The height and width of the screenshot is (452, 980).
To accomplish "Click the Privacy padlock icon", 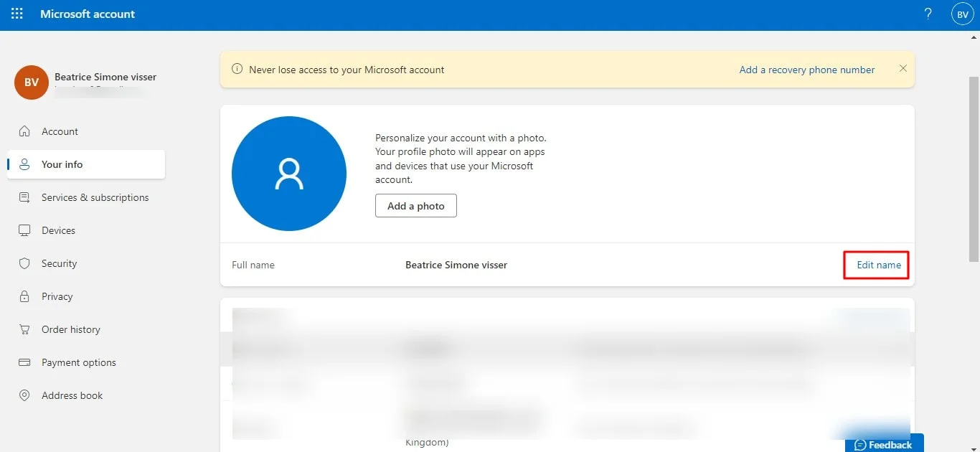I will [x=25, y=296].
